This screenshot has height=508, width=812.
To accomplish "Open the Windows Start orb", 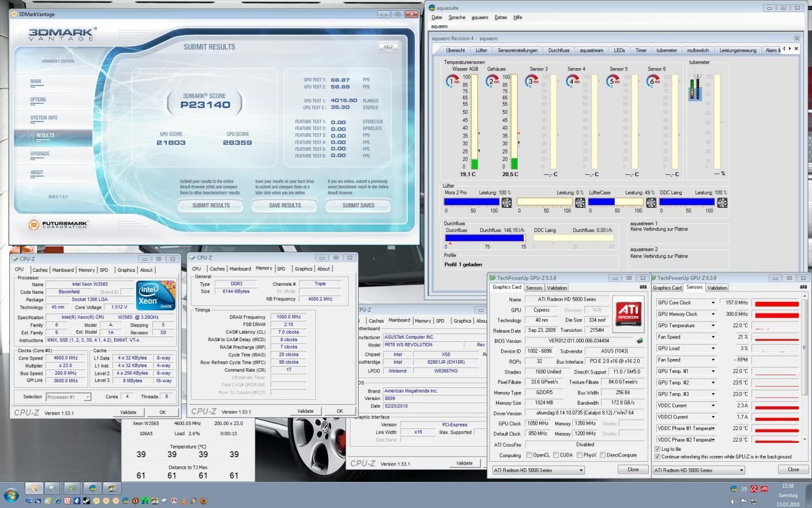I will point(11,495).
